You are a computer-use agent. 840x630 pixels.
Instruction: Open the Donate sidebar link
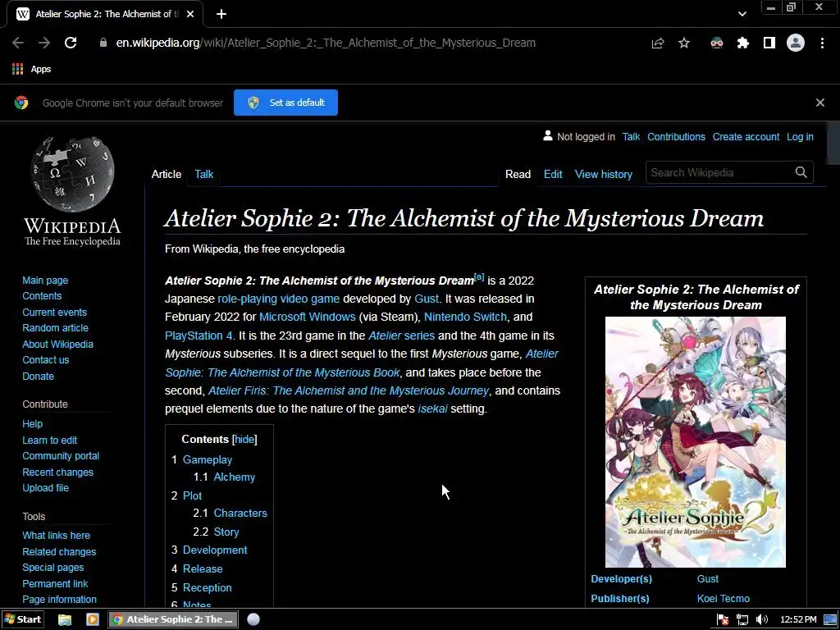(x=38, y=376)
